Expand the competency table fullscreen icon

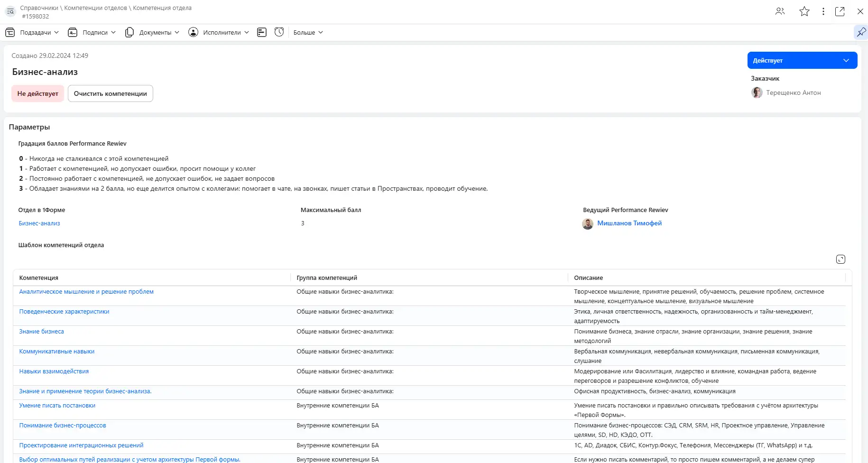coord(840,259)
